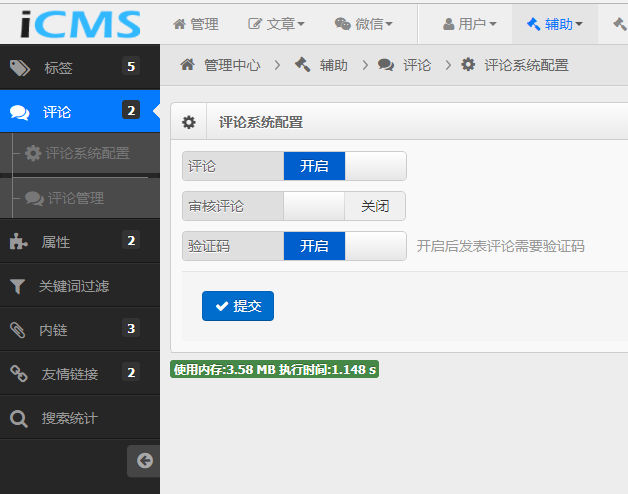This screenshot has height=494, width=628.
Task: Click the 评论系统配置 panel title
Action: click(x=261, y=122)
